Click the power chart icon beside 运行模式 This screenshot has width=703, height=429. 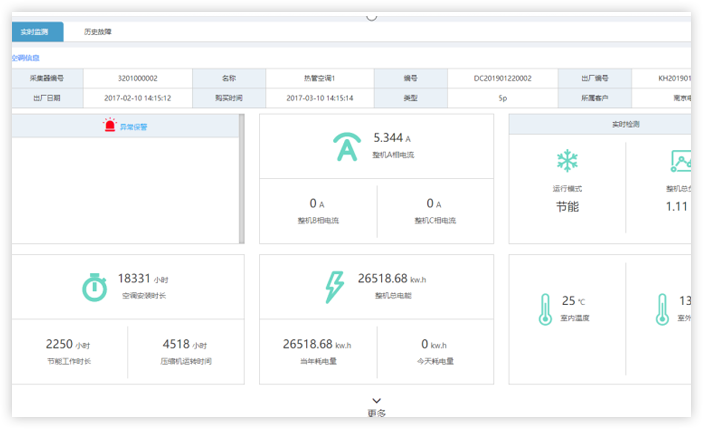tap(680, 160)
